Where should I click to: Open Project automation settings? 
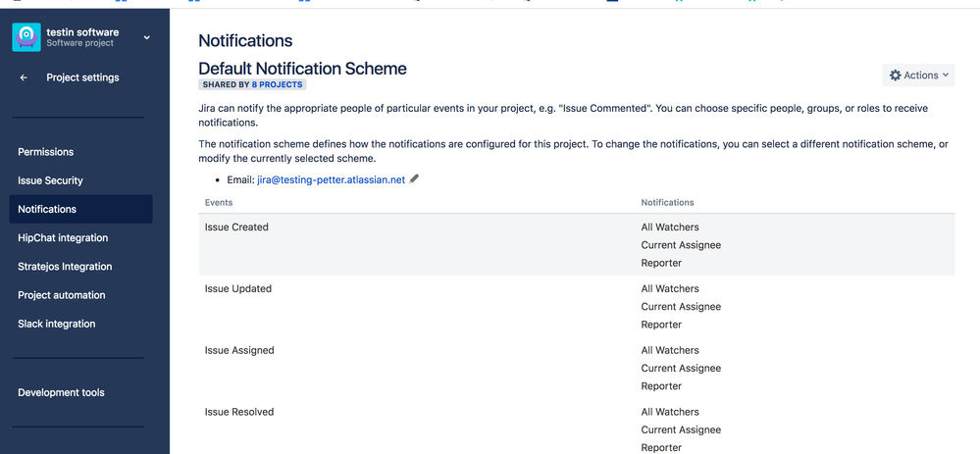click(61, 294)
